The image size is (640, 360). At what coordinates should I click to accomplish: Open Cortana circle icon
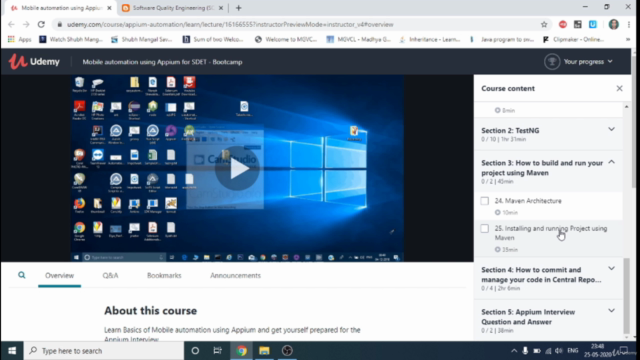[195, 351]
